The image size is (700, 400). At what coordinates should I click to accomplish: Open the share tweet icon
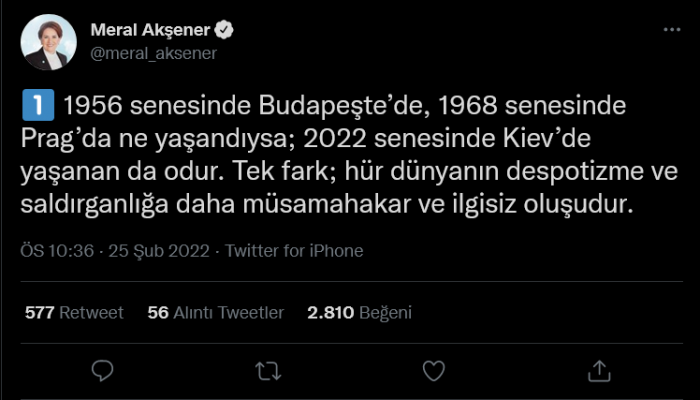click(598, 371)
